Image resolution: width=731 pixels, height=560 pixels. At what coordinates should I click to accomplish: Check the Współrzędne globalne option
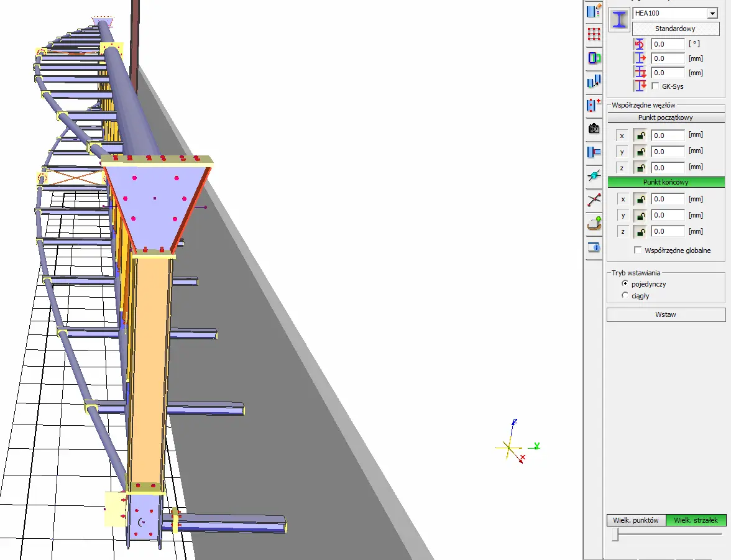pos(638,250)
